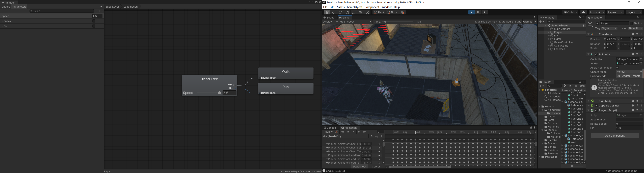Screen dimensions: 644x173
Task: Click the Add Component button
Action: (615, 136)
